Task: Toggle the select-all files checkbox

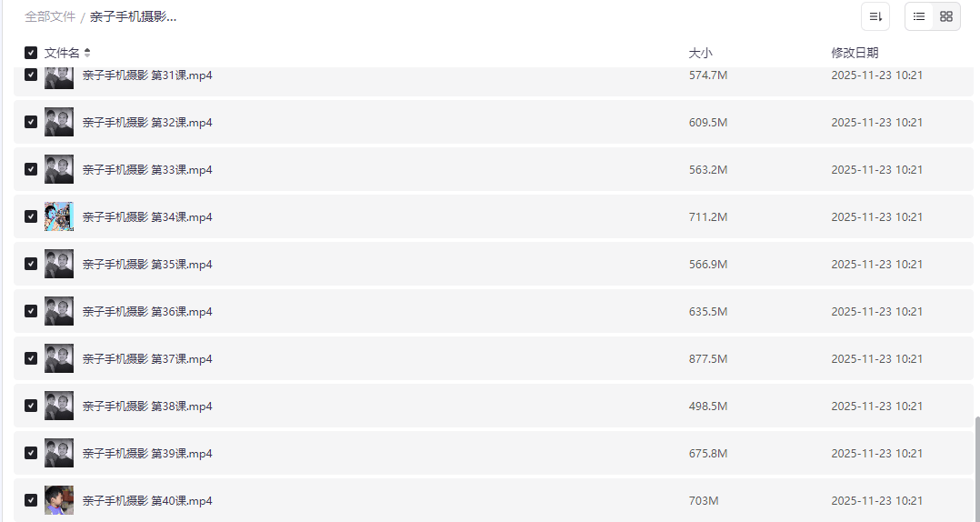Action: tap(31, 53)
